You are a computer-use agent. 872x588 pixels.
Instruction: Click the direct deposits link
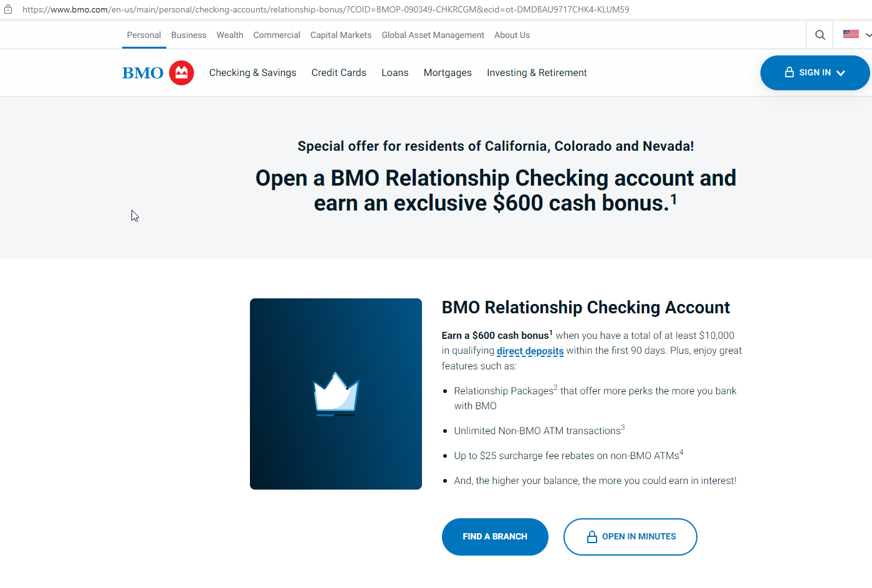point(530,351)
